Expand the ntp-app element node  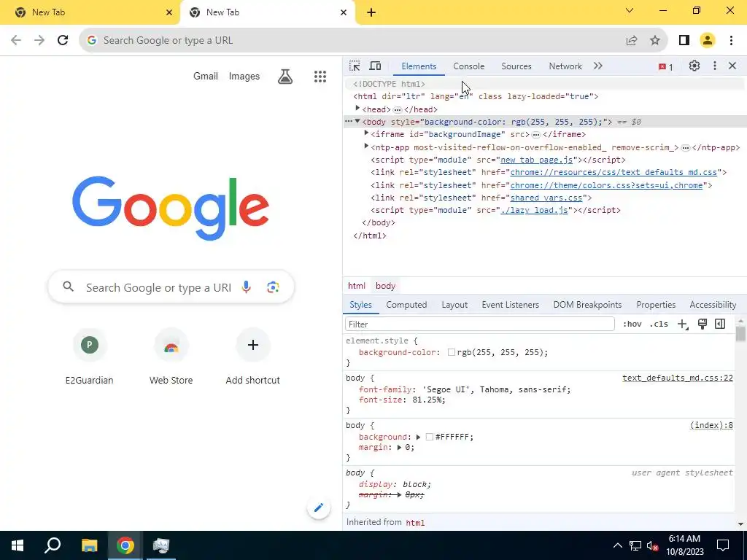coord(366,147)
